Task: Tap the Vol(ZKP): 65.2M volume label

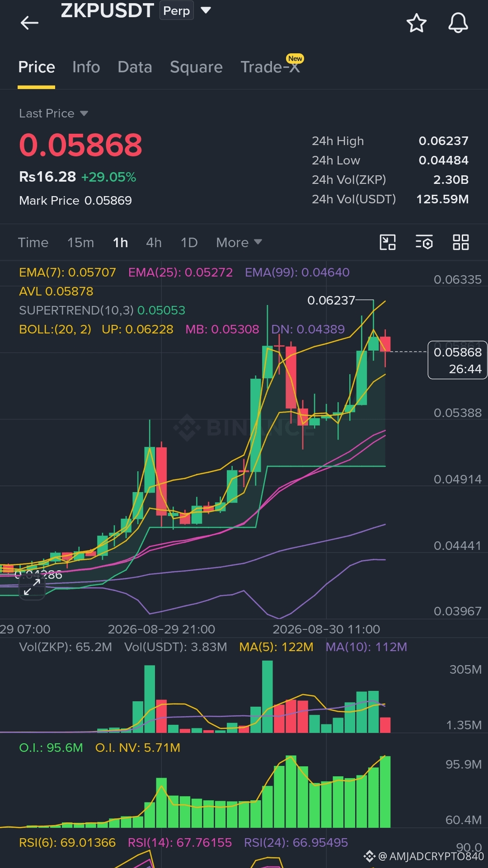Action: (x=66, y=647)
